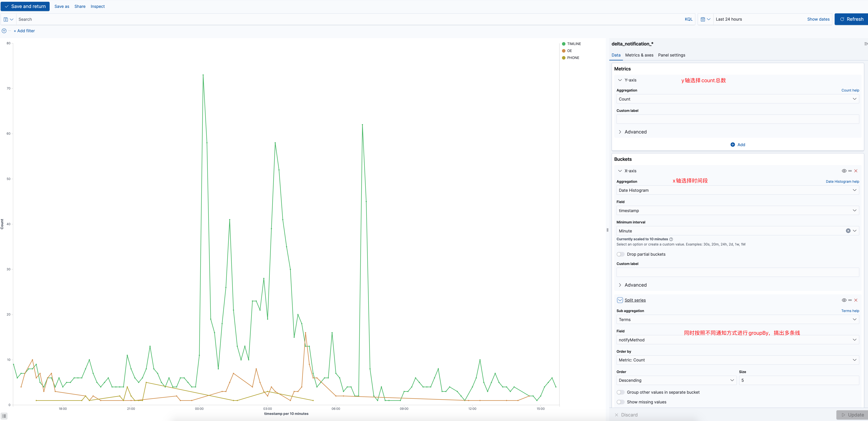Switch to Panel settings tab
This screenshot has height=421, width=868.
(x=672, y=55)
